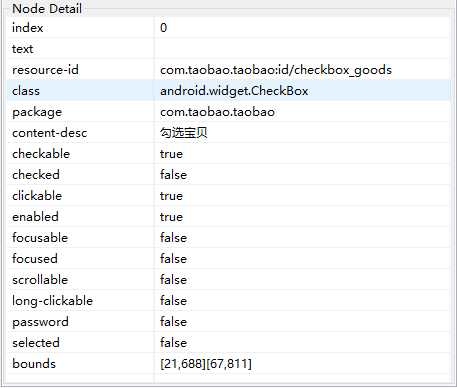This screenshot has height=388, width=457.
Task: Select the "checked" property name
Action: click(x=36, y=175)
